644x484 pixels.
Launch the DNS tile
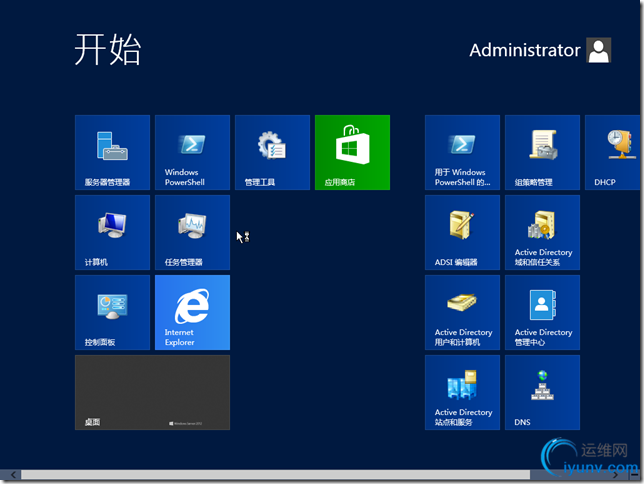pyautogui.click(x=542, y=393)
